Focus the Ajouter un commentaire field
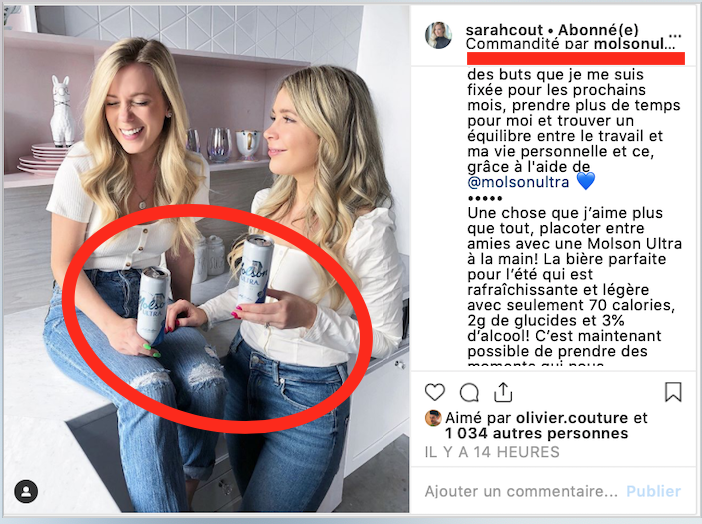 click(x=521, y=491)
